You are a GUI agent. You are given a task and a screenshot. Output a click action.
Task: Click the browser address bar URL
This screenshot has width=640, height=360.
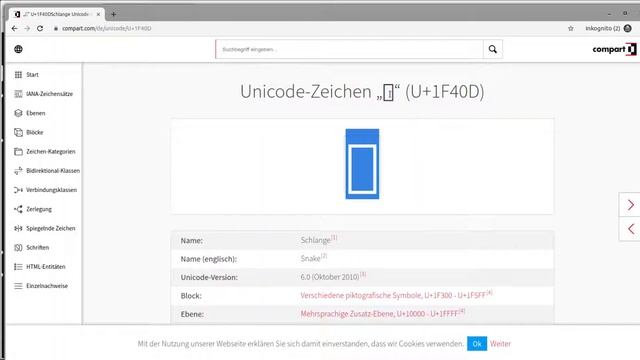pos(107,29)
